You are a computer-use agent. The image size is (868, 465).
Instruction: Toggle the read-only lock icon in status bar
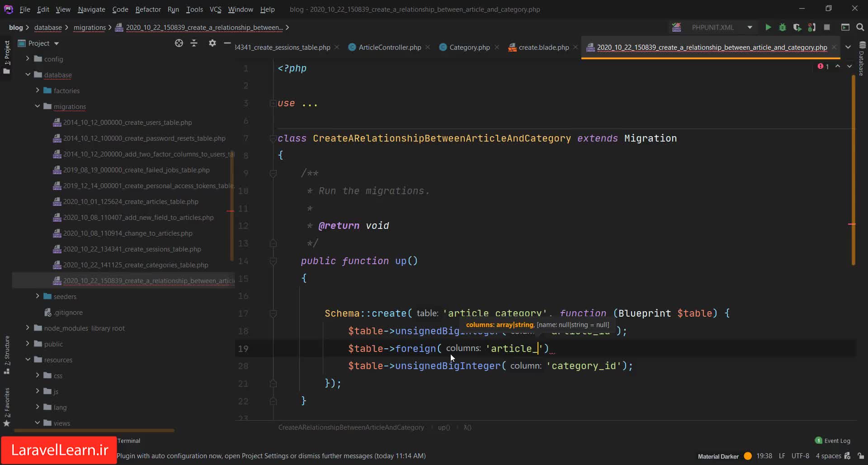click(861, 456)
